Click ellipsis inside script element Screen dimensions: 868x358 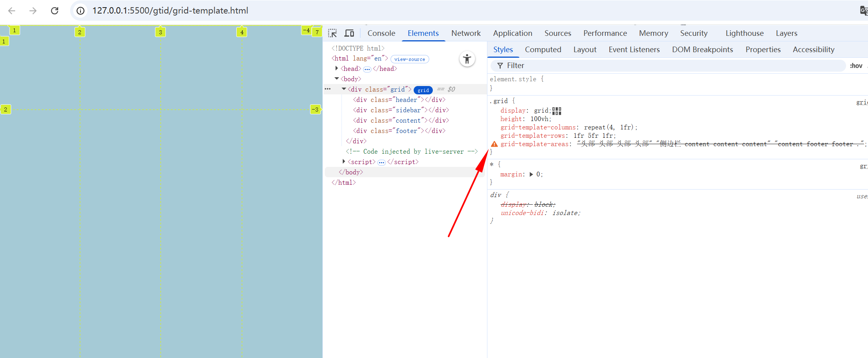pos(381,162)
